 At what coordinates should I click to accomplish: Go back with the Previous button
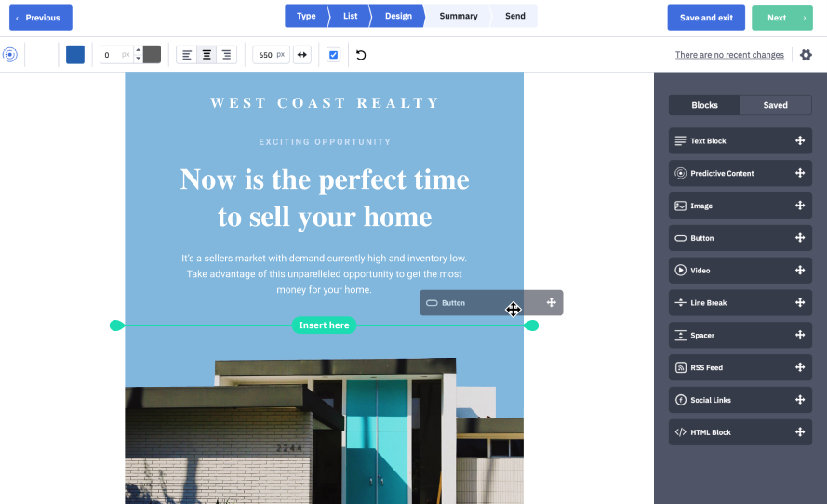click(x=41, y=18)
